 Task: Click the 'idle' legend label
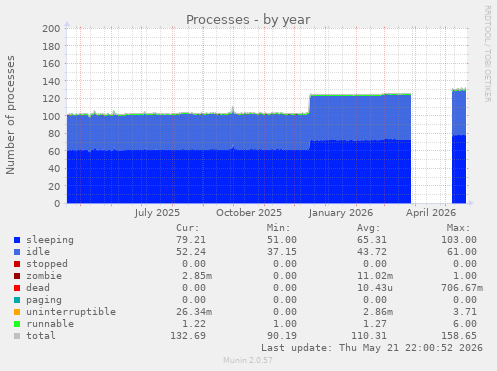pos(38,252)
